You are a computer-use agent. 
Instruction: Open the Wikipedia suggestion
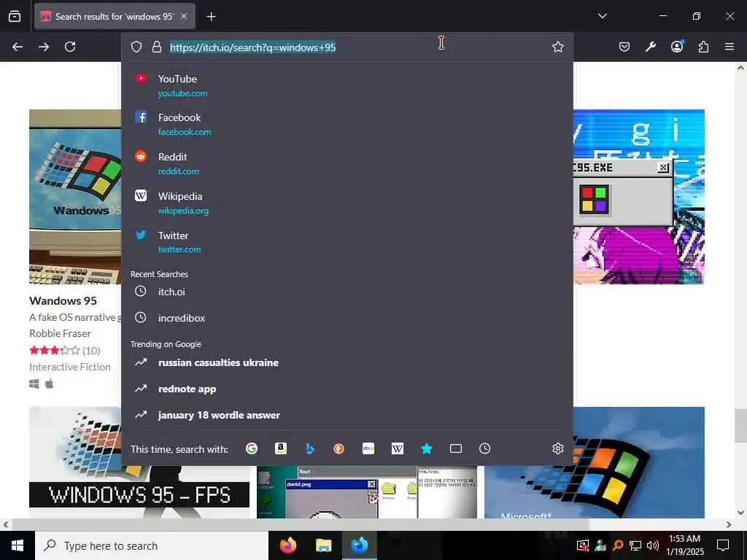(347, 203)
